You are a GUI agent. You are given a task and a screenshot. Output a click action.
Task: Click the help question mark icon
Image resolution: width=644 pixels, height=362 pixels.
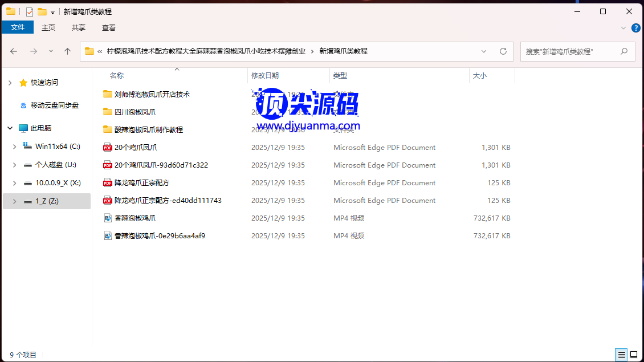pos(635,27)
